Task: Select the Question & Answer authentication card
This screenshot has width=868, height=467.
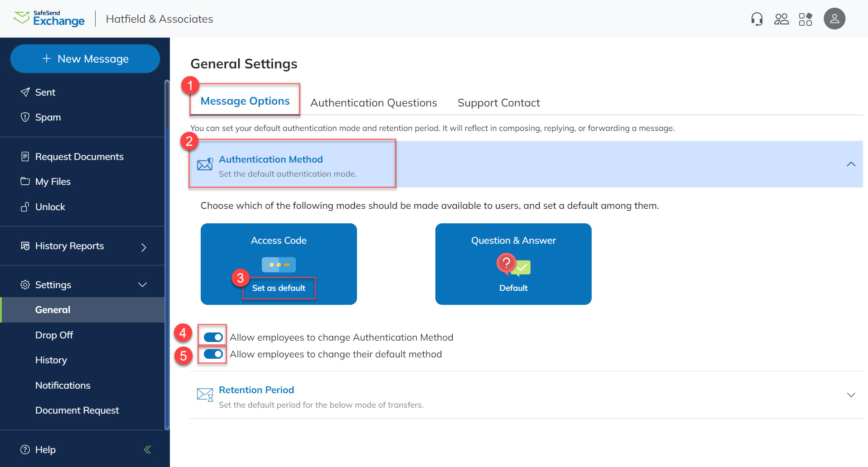Action: (x=513, y=264)
